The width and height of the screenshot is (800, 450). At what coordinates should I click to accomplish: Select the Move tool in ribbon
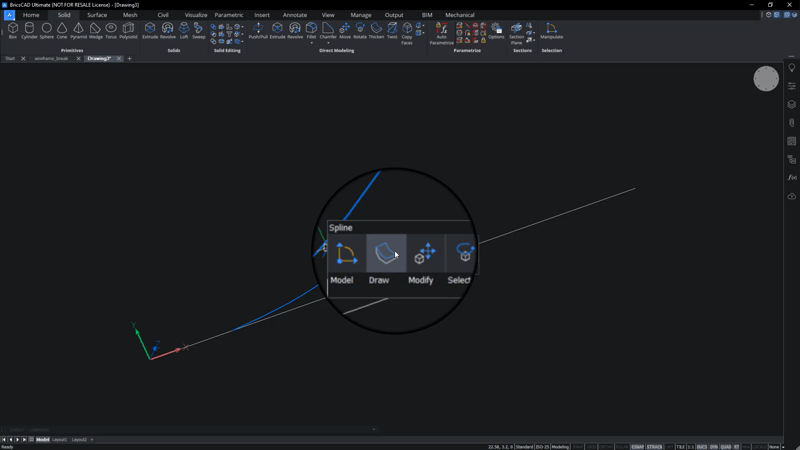coord(345,30)
